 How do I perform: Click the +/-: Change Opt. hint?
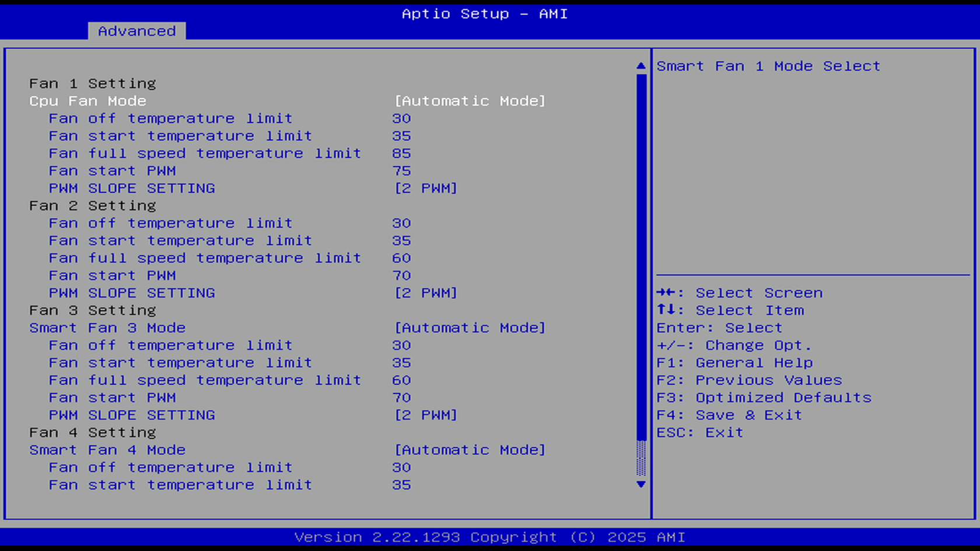734,345
